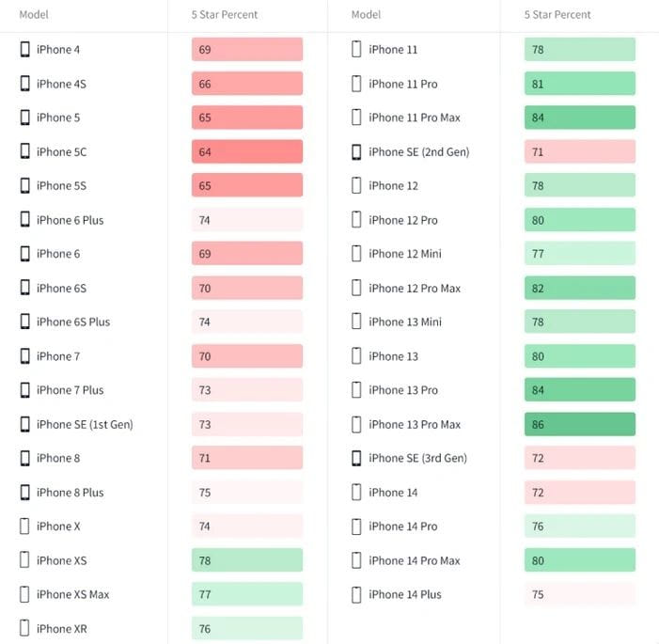Select the iPhone 12 Pro Max label
The height and width of the screenshot is (644, 659).
point(415,288)
